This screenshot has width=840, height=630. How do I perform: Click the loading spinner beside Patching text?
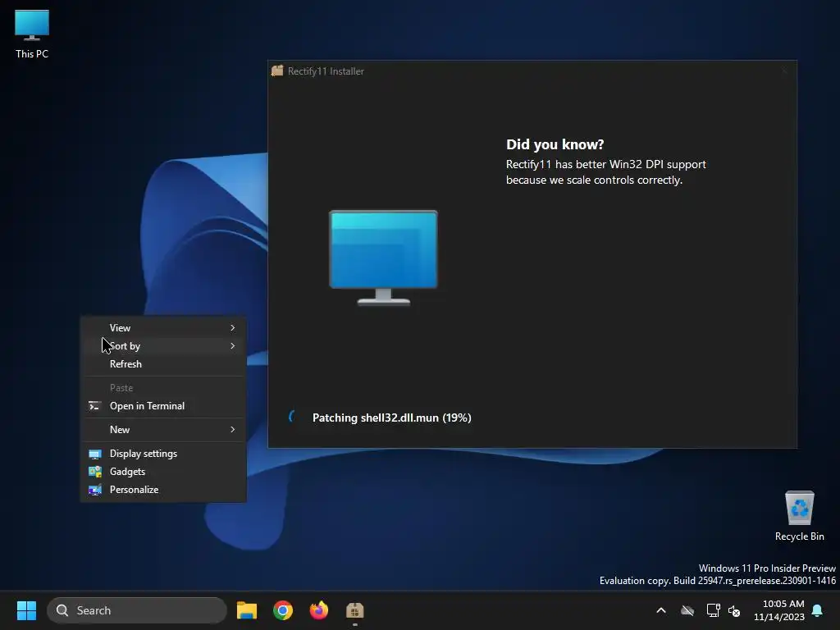[293, 417]
